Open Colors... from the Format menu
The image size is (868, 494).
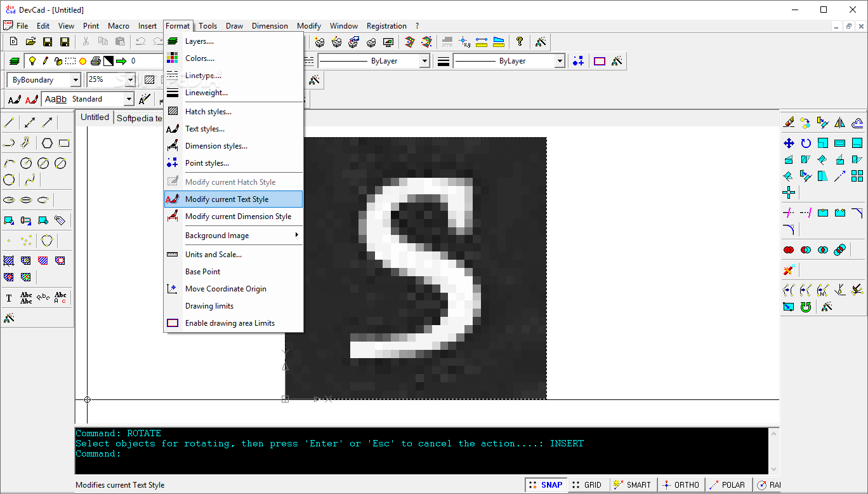[x=233, y=58]
